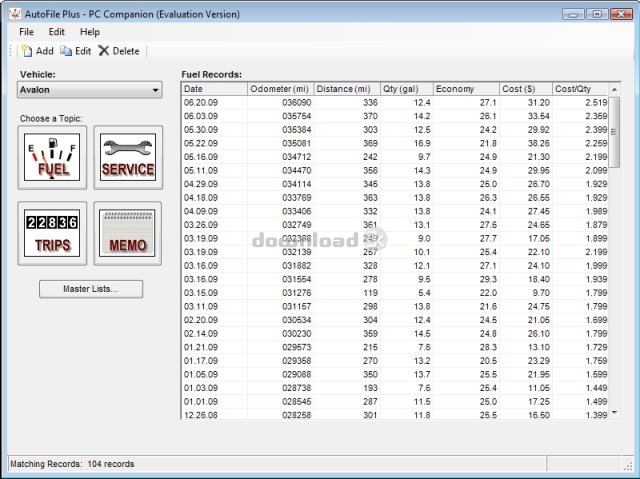Select the 01.17.09 fuel record
This screenshot has width=640, height=479.
coord(395,361)
